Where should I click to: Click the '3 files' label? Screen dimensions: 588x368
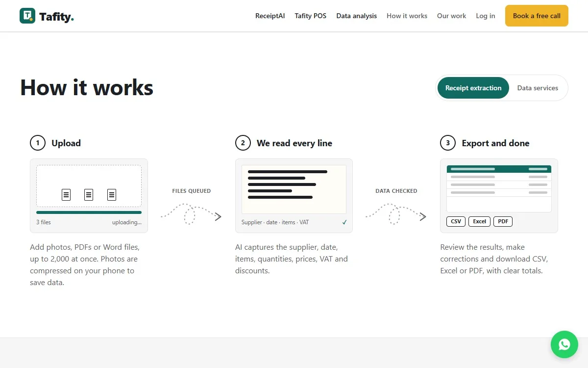point(43,222)
